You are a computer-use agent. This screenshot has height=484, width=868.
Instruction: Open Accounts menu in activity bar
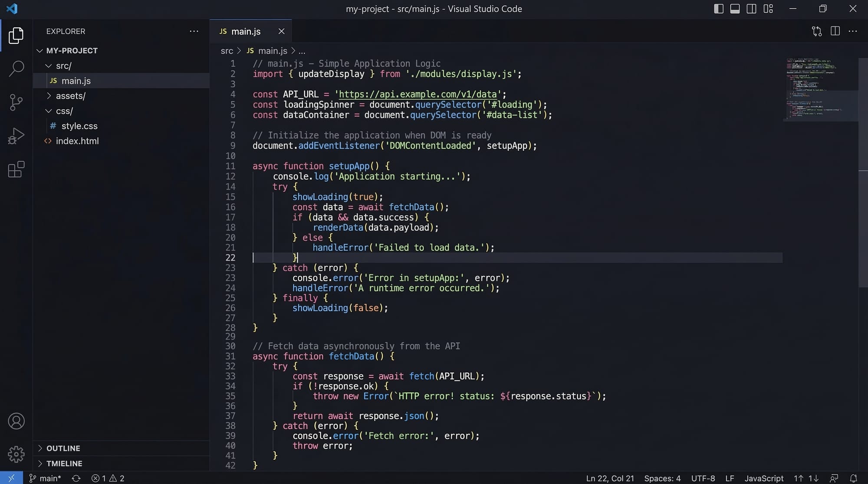pyautogui.click(x=16, y=421)
